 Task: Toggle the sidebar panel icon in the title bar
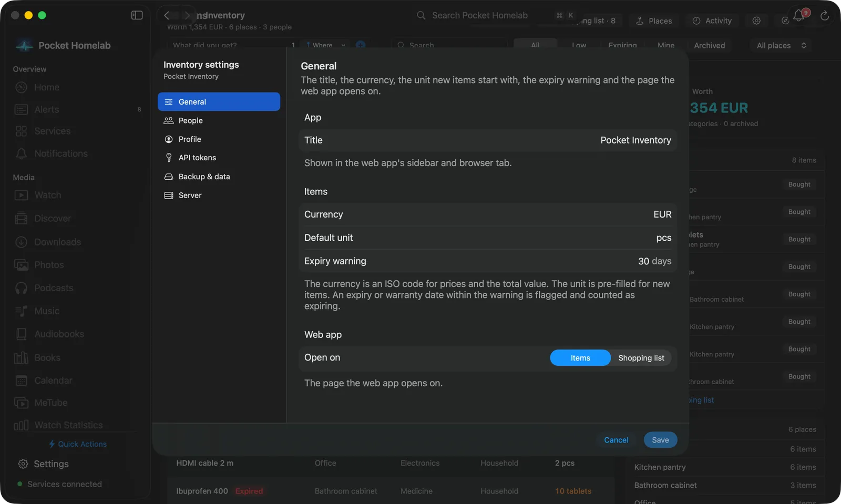(137, 15)
